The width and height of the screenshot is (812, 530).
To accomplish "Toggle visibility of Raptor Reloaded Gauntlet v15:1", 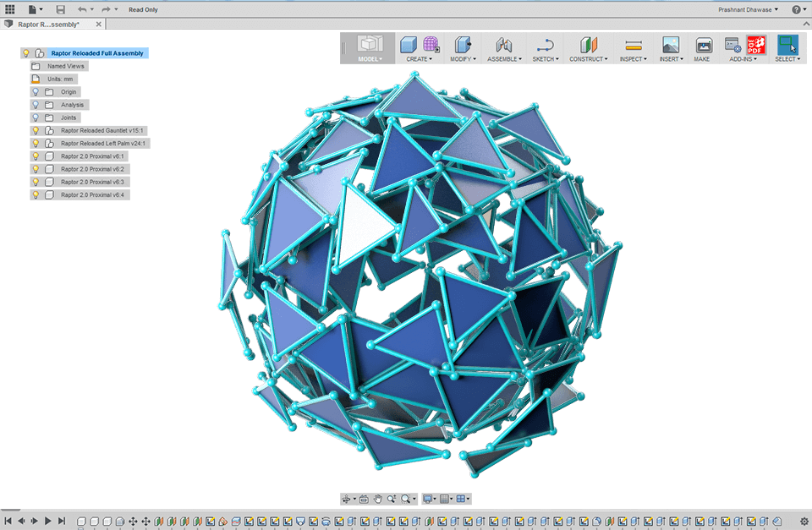I will pyautogui.click(x=35, y=130).
